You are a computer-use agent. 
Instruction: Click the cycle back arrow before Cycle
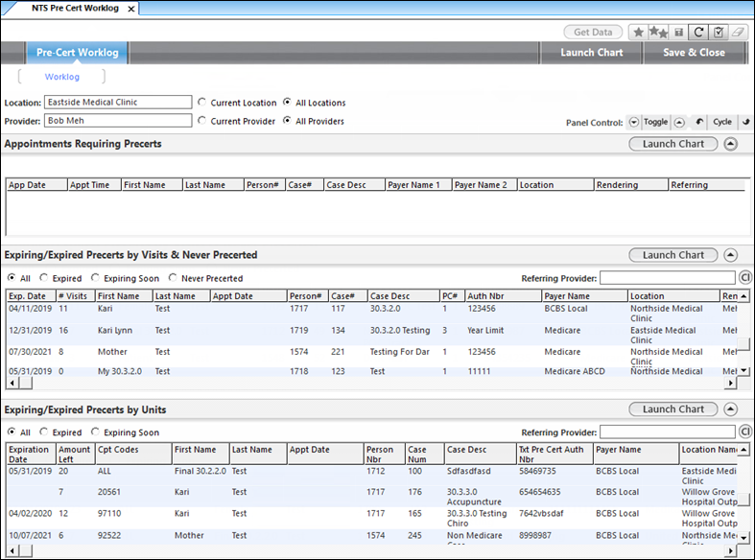pos(698,122)
